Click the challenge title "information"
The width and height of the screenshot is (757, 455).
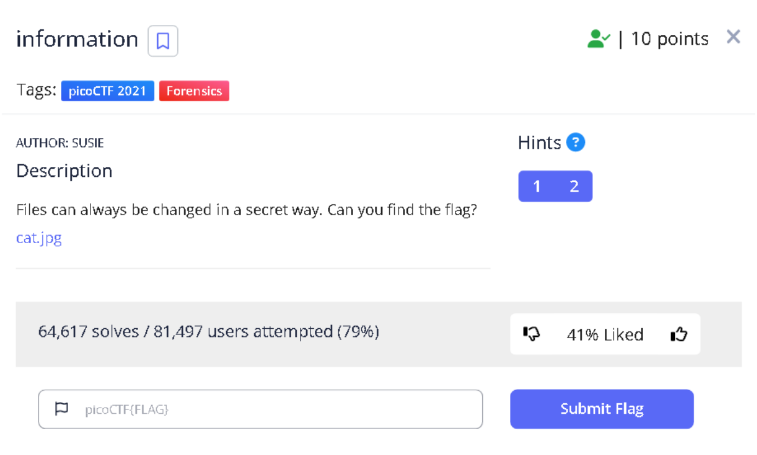77,40
